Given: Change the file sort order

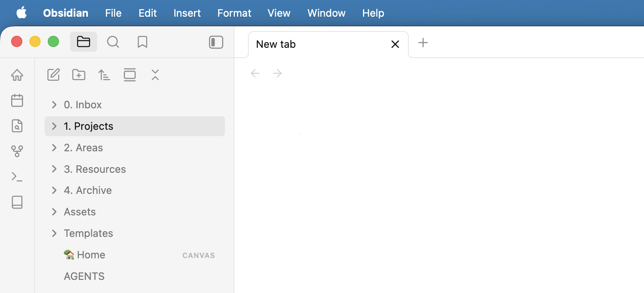Looking at the screenshot, I should coord(104,75).
